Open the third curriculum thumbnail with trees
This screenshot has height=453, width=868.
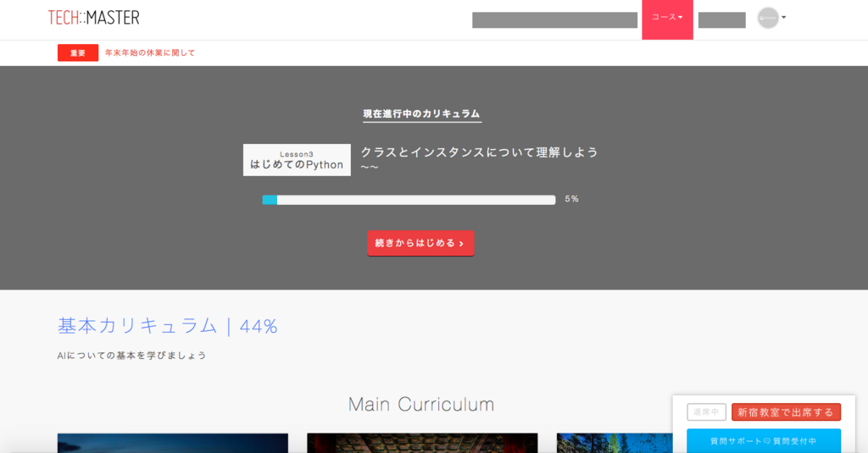pyautogui.click(x=615, y=443)
